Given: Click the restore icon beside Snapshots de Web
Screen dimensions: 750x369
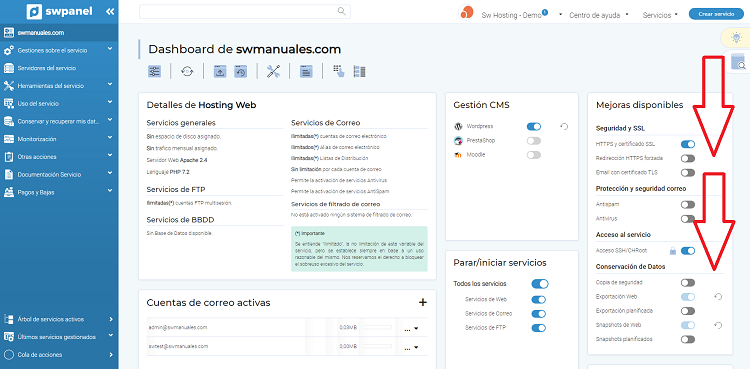Looking at the screenshot, I should coord(718,325).
